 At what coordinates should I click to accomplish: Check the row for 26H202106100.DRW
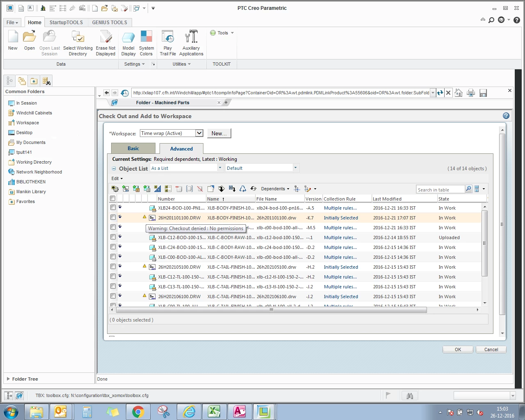tap(113, 296)
